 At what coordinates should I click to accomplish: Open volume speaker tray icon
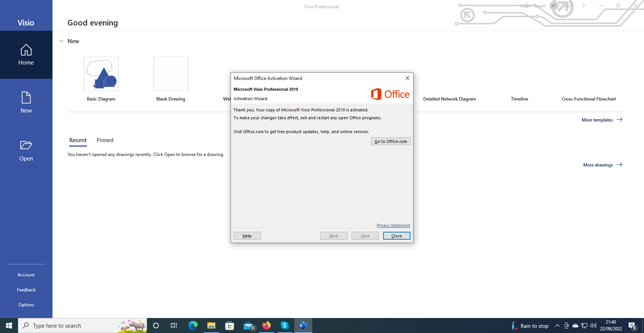[x=593, y=325]
